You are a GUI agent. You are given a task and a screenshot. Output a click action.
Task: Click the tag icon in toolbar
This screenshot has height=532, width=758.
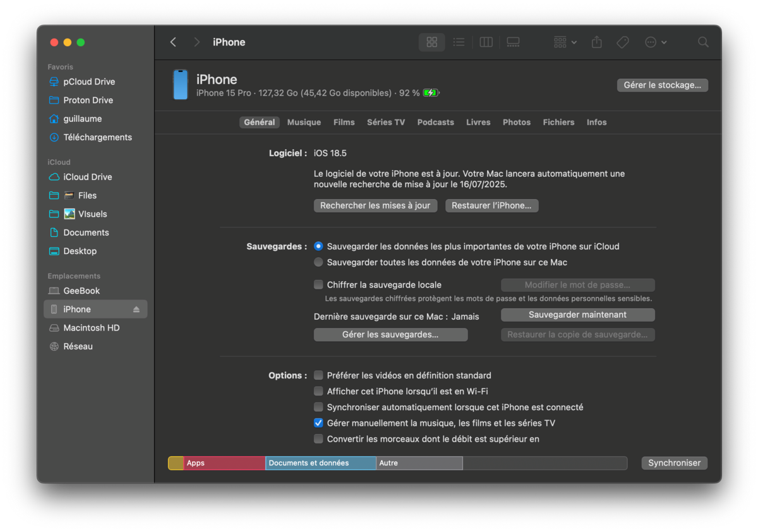coord(622,42)
